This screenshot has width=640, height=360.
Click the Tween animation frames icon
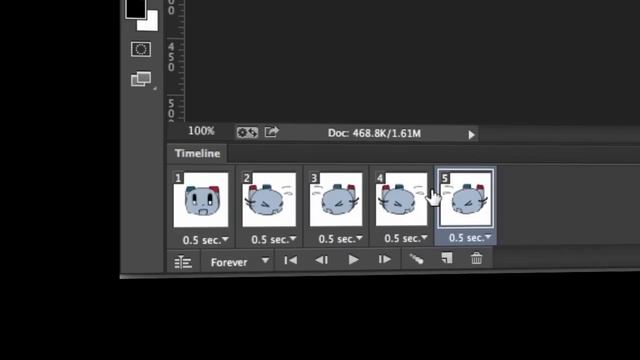[416, 259]
